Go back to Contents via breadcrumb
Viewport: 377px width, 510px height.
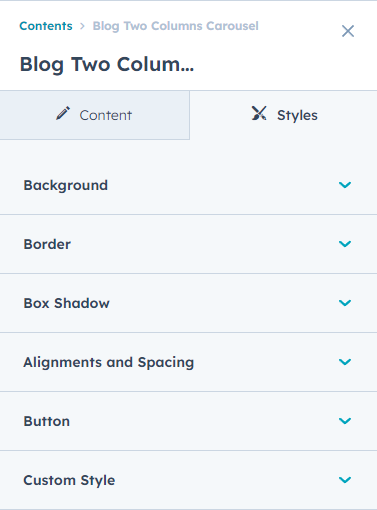pyautogui.click(x=46, y=26)
